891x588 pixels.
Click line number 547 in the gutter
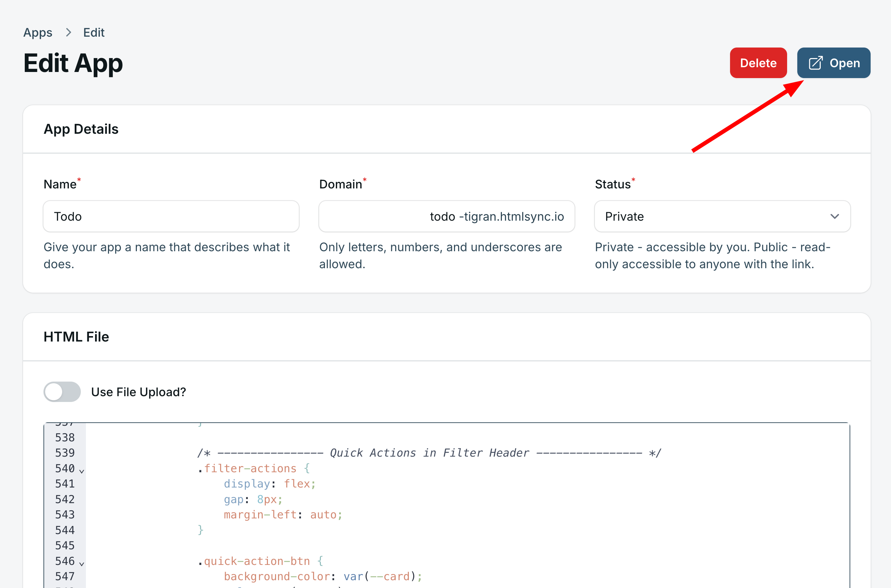coord(65,576)
